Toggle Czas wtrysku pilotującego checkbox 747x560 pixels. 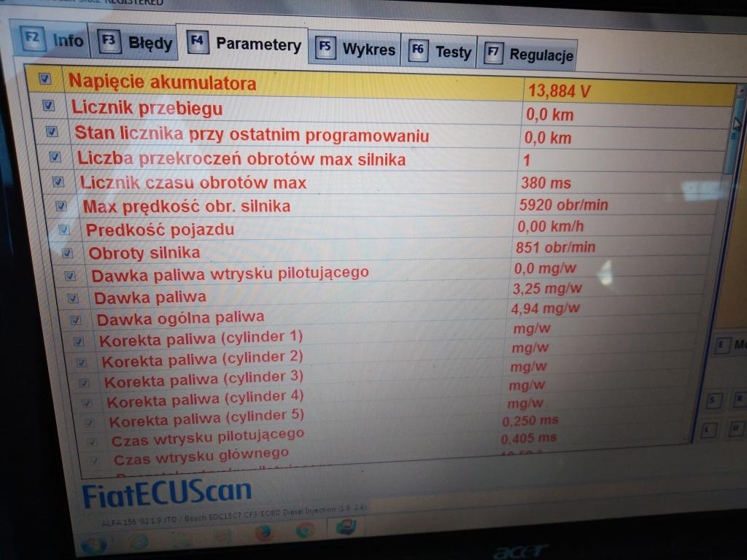click(92, 441)
